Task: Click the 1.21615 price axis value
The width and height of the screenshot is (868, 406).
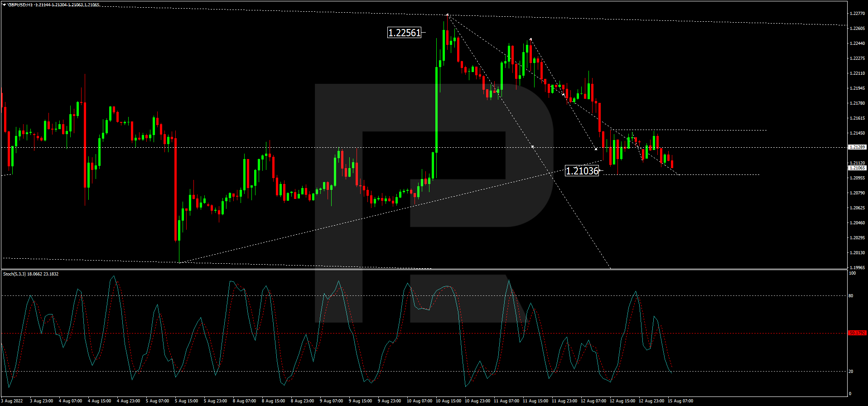Action: coord(858,118)
